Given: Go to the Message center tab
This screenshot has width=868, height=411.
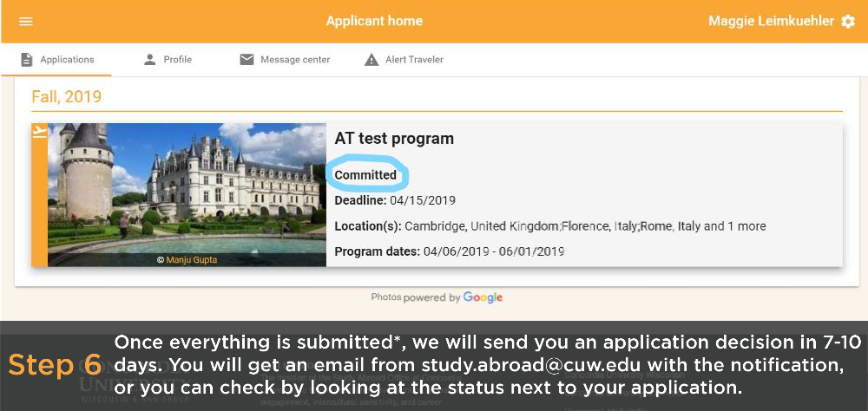Looking at the screenshot, I should pyautogui.click(x=285, y=60).
